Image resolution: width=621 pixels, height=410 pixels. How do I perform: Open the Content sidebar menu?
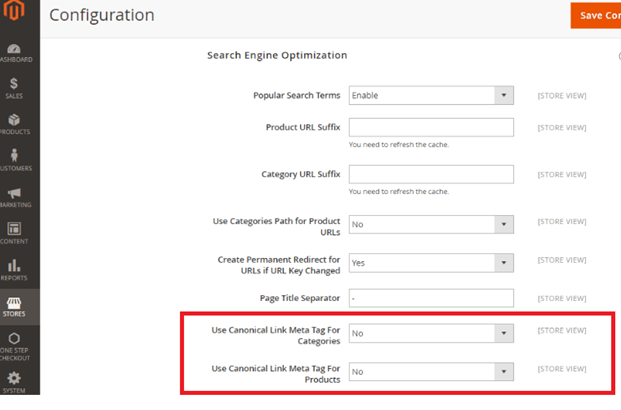click(16, 234)
